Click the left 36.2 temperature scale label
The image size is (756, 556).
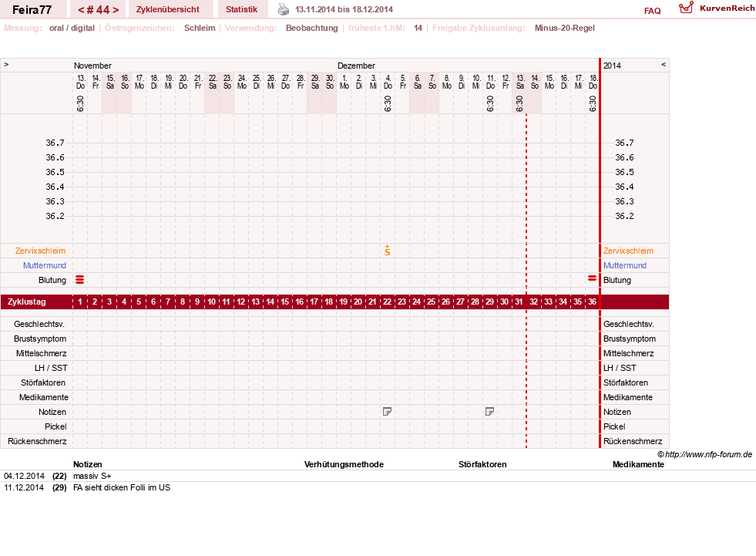[x=55, y=216]
